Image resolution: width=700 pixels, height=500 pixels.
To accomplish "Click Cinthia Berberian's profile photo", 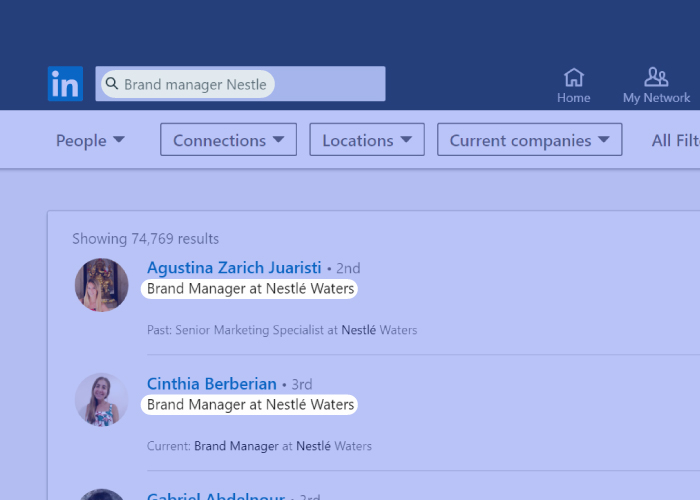I will pyautogui.click(x=101, y=400).
